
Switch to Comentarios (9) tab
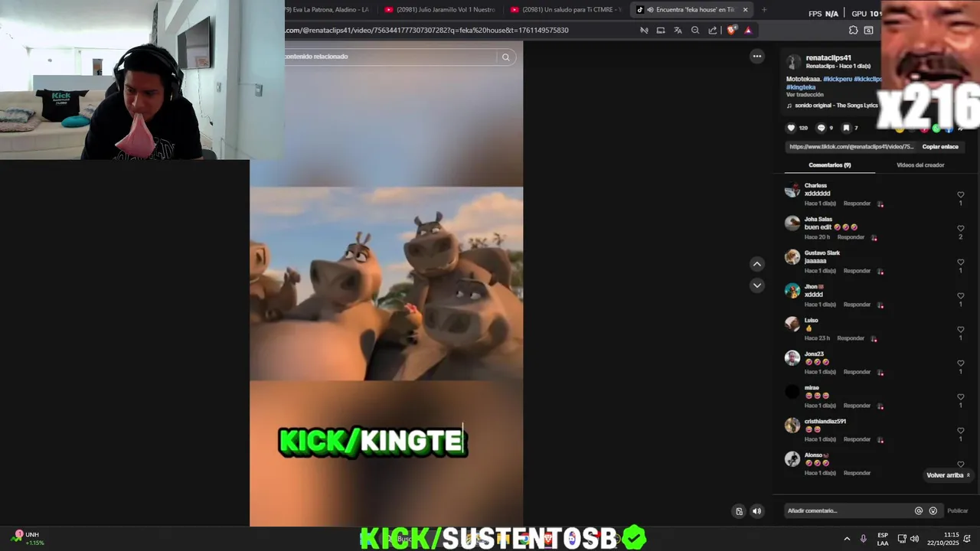coord(830,165)
